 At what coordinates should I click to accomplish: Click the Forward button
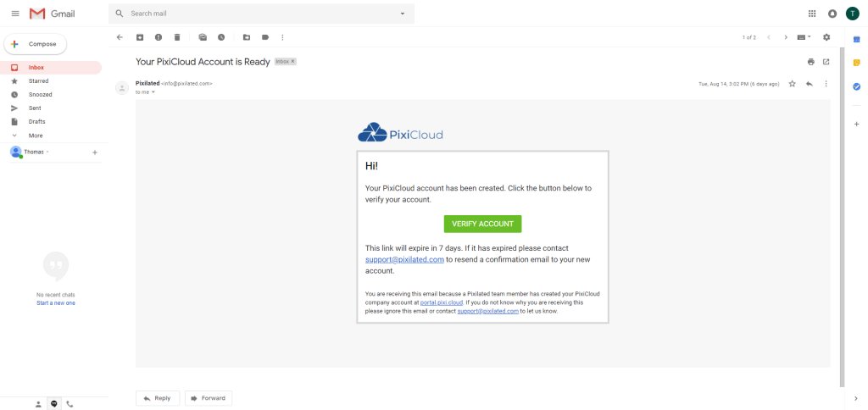[209, 398]
